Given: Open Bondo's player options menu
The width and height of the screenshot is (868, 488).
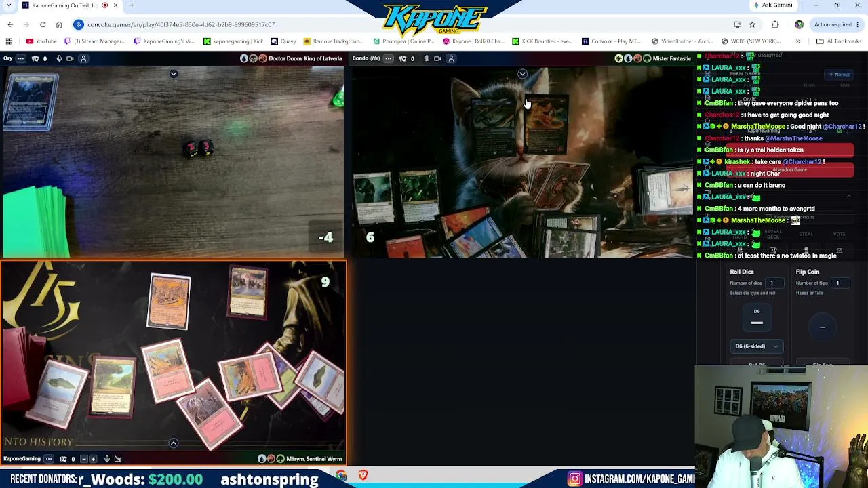Looking at the screenshot, I should (x=389, y=58).
